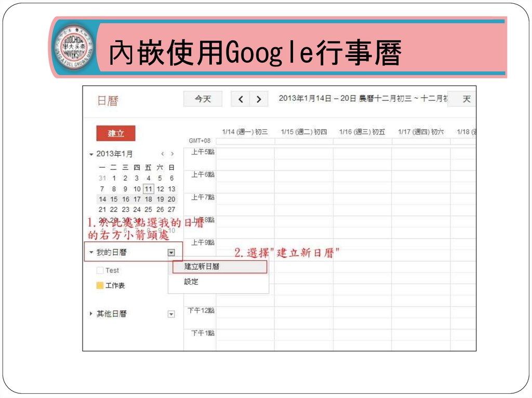This screenshot has height=398, width=532.
Task: Click the 下午12點 time label
Action: click(201, 310)
